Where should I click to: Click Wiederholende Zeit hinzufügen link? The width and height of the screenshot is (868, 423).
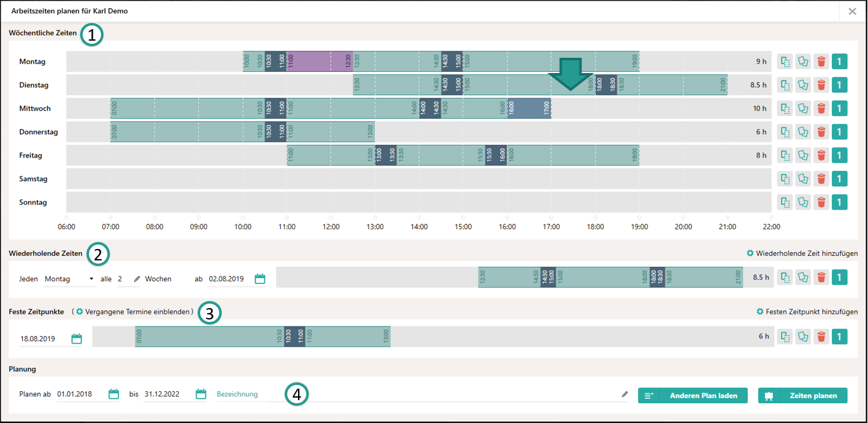point(802,253)
